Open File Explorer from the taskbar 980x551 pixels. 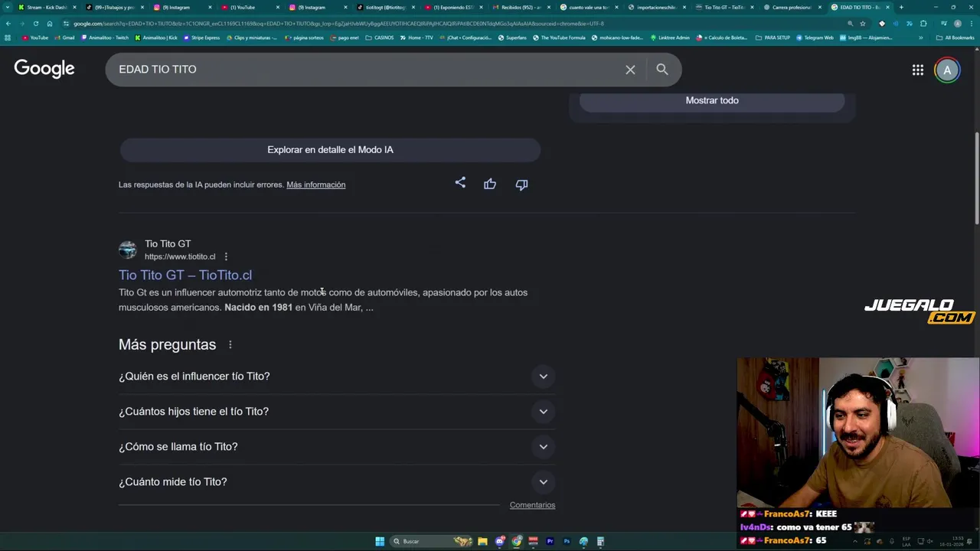(x=482, y=541)
